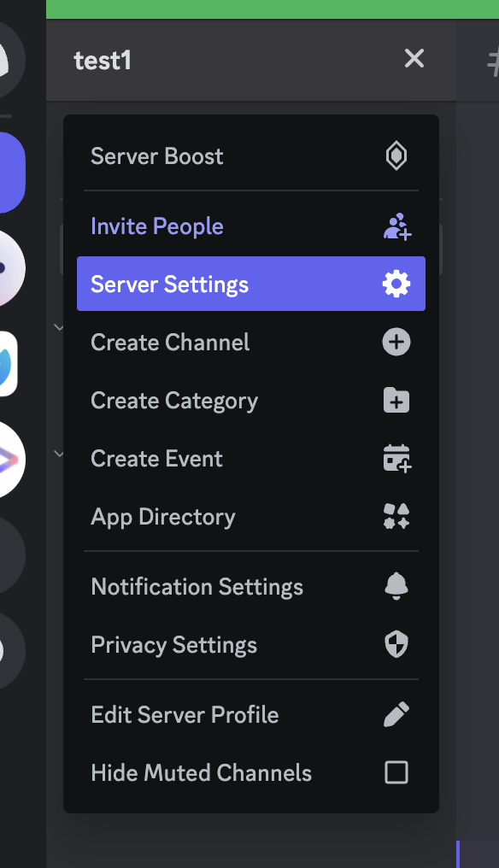Viewport: 499px width, 868px height.
Task: Choose Invite People from the menu
Action: pyautogui.click(x=251, y=226)
